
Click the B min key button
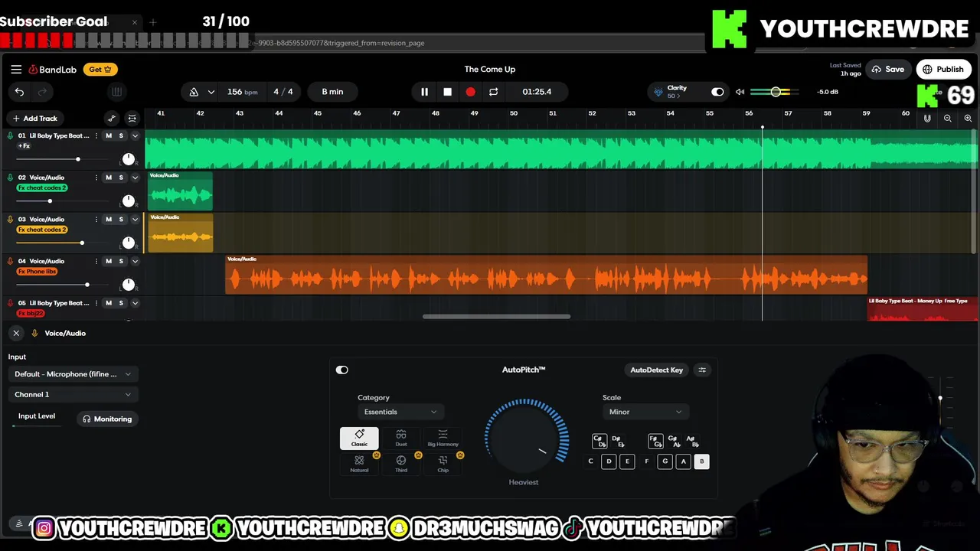(332, 92)
